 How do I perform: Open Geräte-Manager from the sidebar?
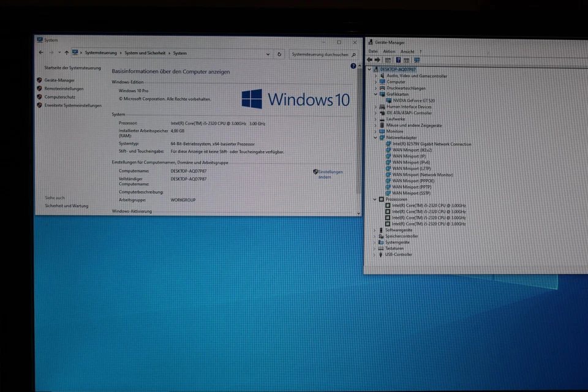pos(59,80)
